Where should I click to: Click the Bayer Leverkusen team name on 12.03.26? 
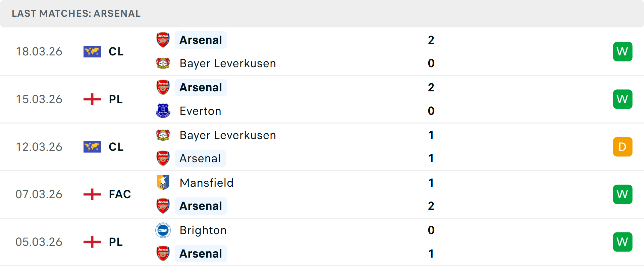tap(228, 135)
